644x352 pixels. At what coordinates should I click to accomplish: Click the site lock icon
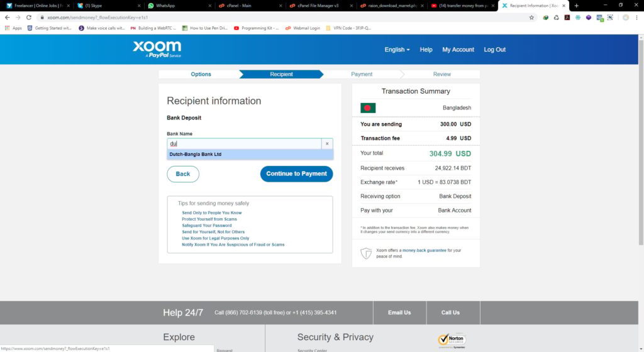tap(42, 18)
